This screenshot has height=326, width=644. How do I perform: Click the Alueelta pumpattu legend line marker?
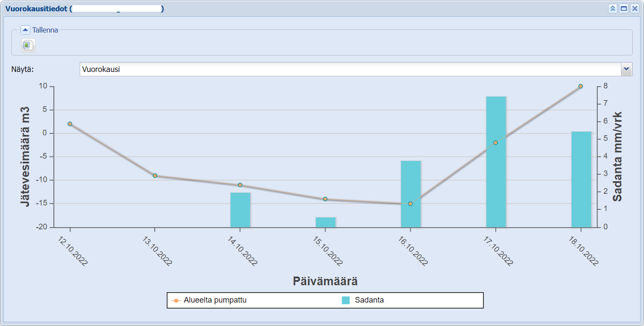pyautogui.click(x=176, y=300)
